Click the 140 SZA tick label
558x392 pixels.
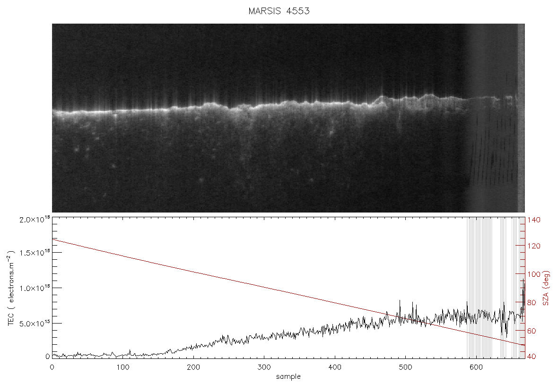point(533,220)
